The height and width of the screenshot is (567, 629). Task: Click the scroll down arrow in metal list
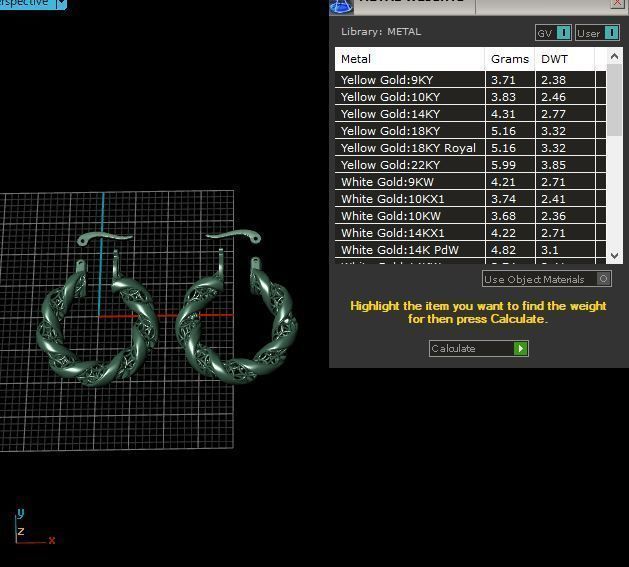tap(614, 255)
